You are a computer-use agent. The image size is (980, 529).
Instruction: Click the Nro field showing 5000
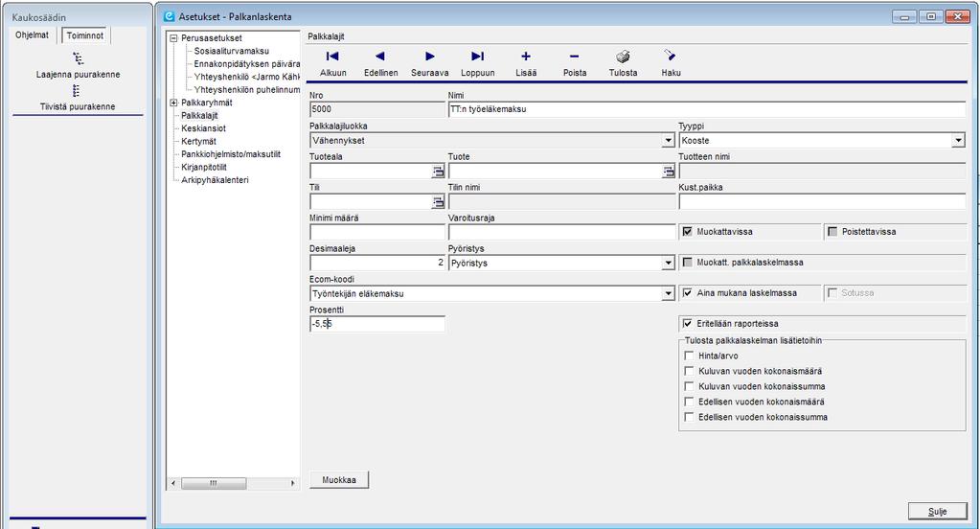376,109
